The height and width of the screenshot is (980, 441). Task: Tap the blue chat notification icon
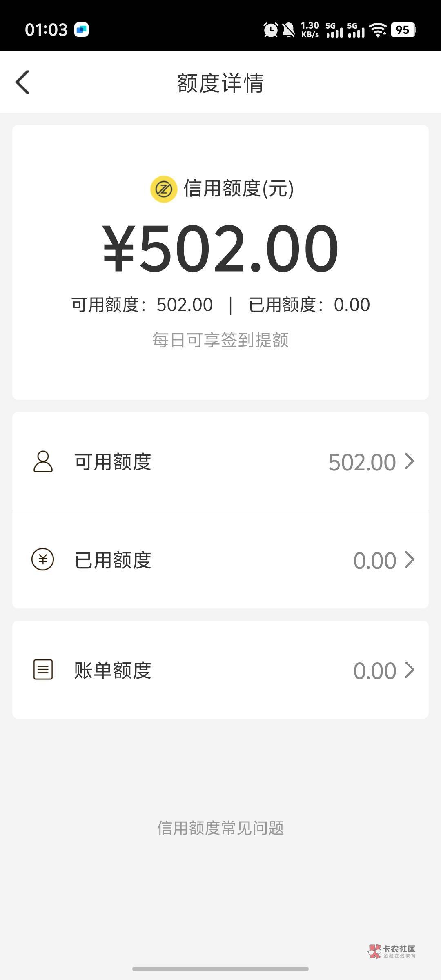[81, 30]
